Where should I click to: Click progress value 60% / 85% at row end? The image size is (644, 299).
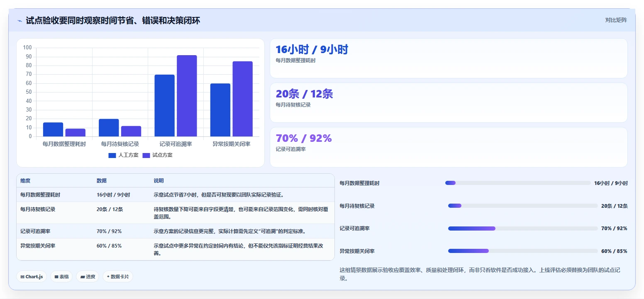(614, 251)
